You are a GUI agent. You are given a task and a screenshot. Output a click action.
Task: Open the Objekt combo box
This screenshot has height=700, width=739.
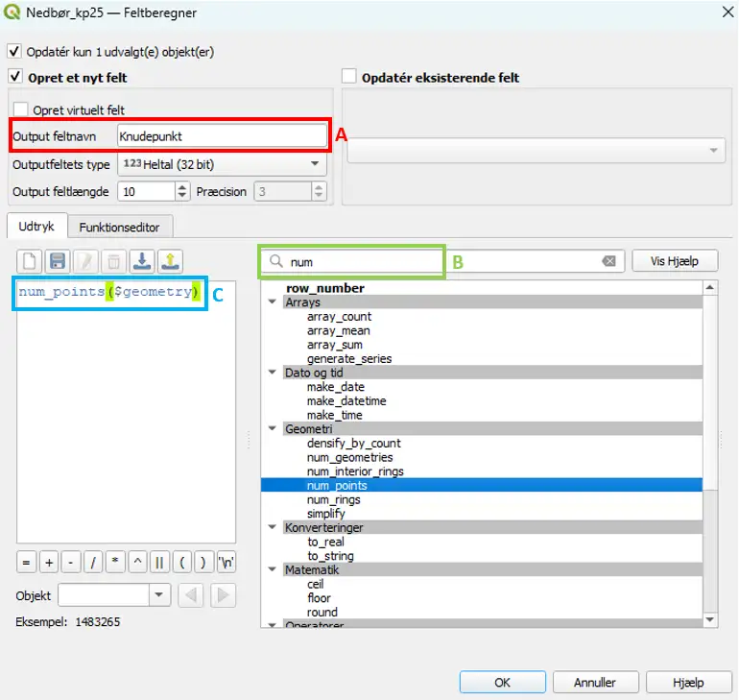point(114,595)
